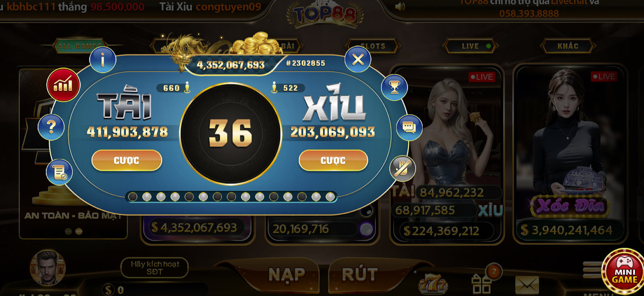
Task: Place bet on Tài with Cược button
Action: pos(127,160)
